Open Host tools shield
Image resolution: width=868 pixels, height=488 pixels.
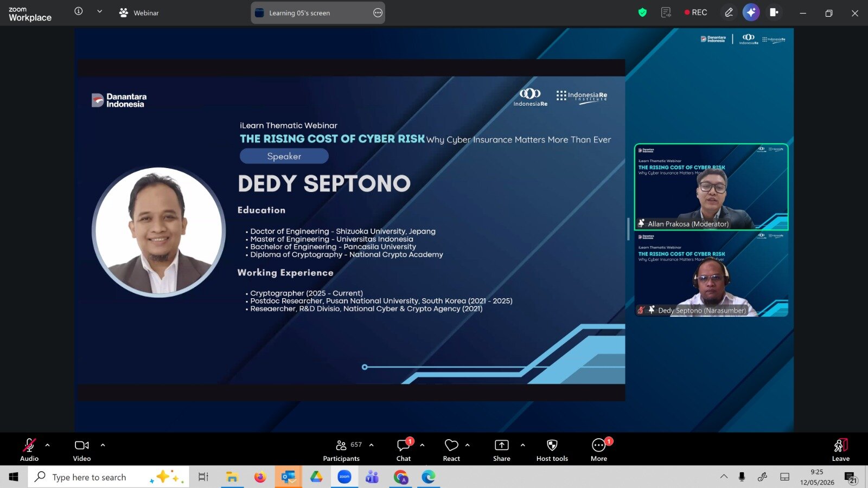click(552, 450)
